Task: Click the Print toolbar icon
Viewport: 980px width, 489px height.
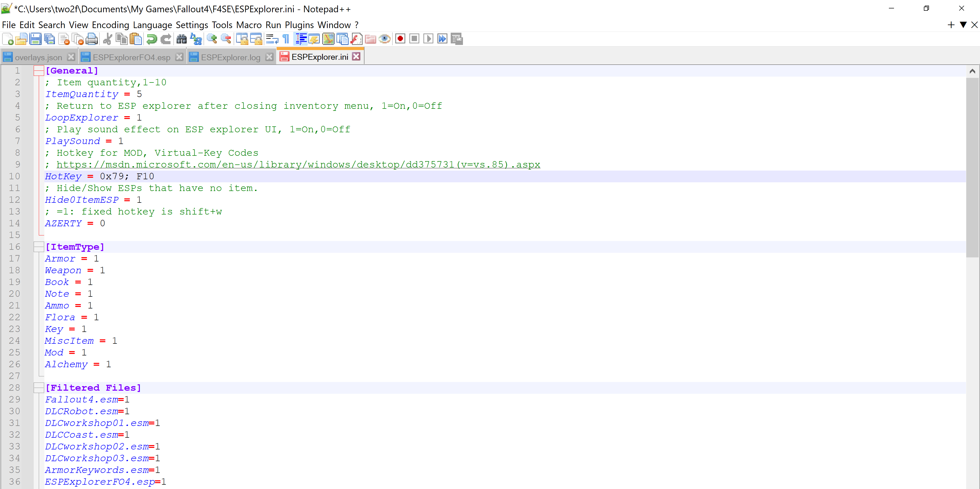Action: coord(92,39)
